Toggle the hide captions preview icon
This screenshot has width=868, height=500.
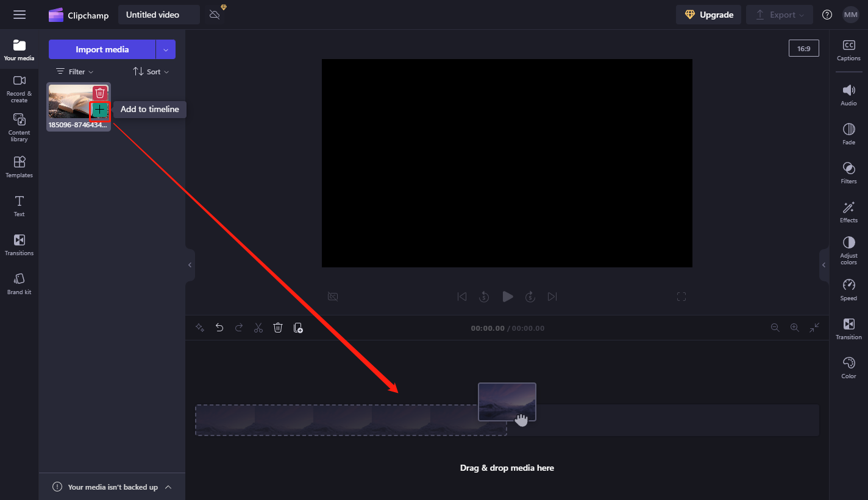coord(332,297)
